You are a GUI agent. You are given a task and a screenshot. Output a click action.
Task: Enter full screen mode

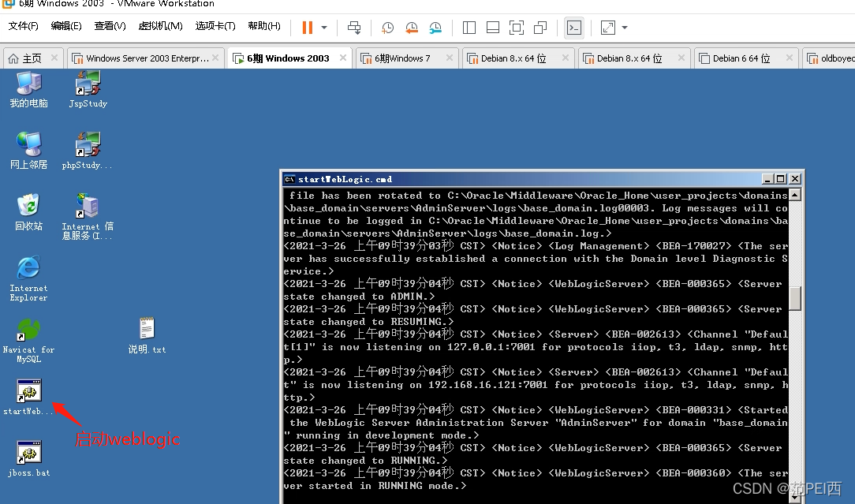pos(517,28)
